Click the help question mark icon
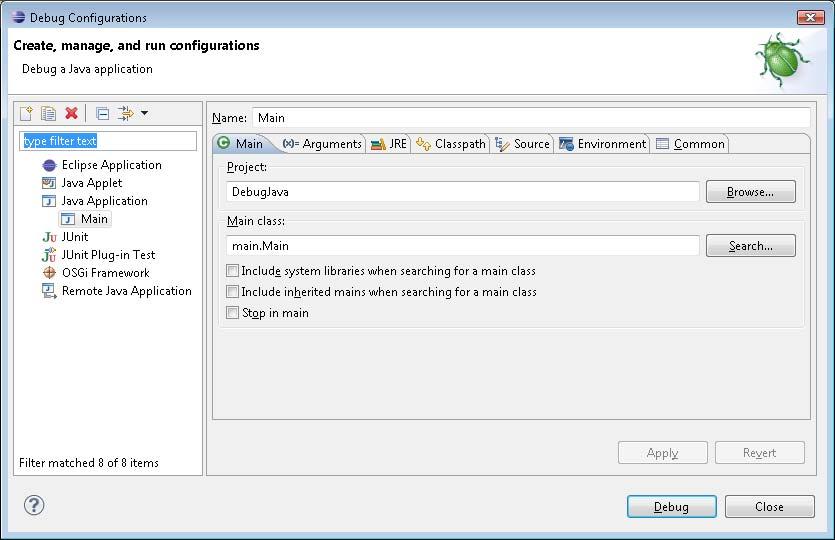Screen dimensions: 835x540 [34, 505]
